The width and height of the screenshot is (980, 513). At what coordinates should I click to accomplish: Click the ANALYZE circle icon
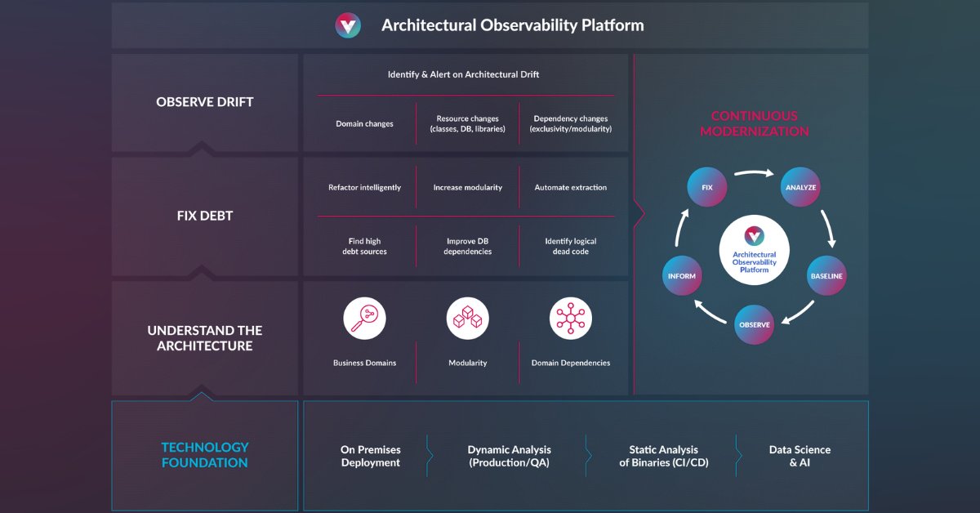pos(800,186)
